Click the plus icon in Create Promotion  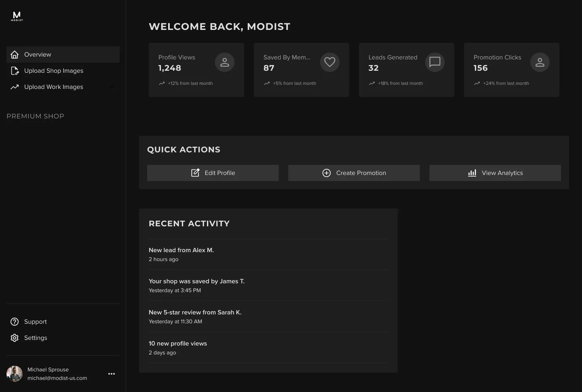click(x=326, y=173)
